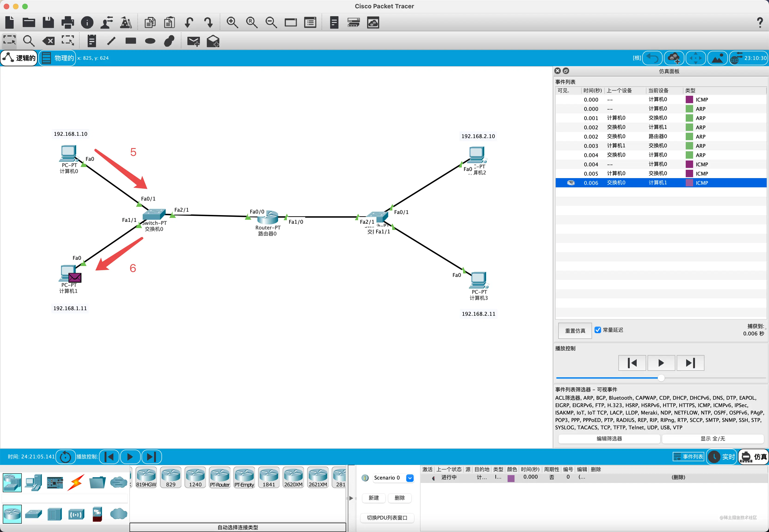The image size is (769, 532).
Task: Switch to 实时 realtime mode
Action: [x=722, y=457]
